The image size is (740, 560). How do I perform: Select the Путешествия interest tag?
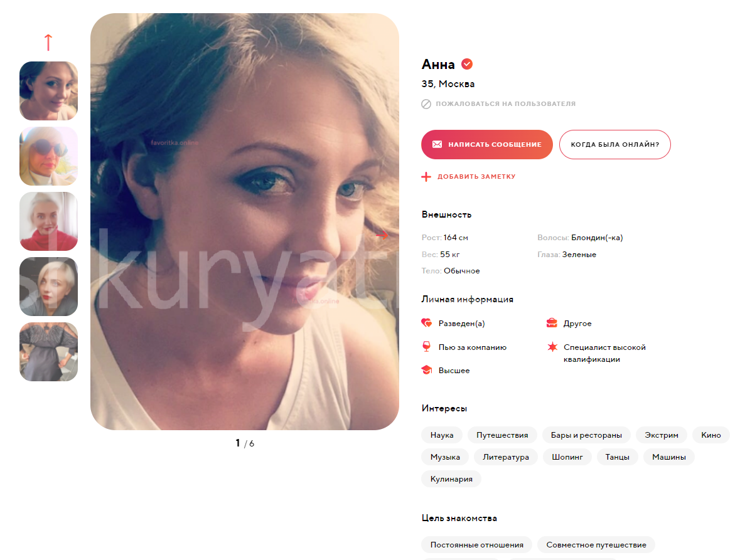tap(502, 435)
